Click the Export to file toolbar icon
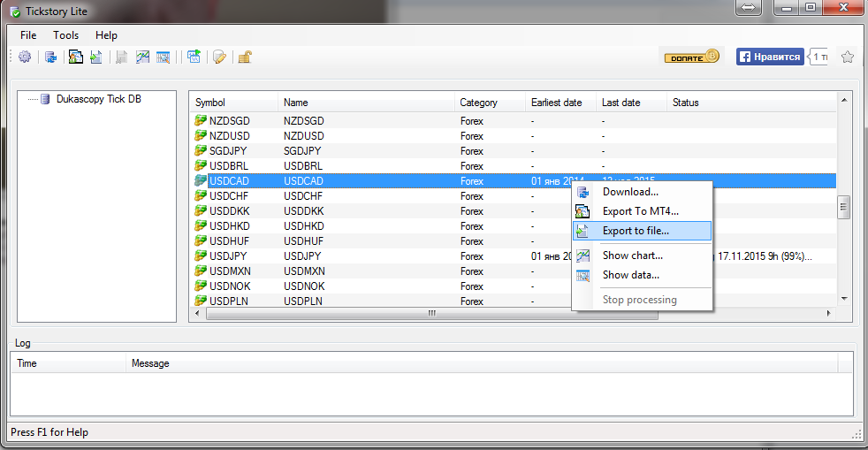 (x=96, y=57)
